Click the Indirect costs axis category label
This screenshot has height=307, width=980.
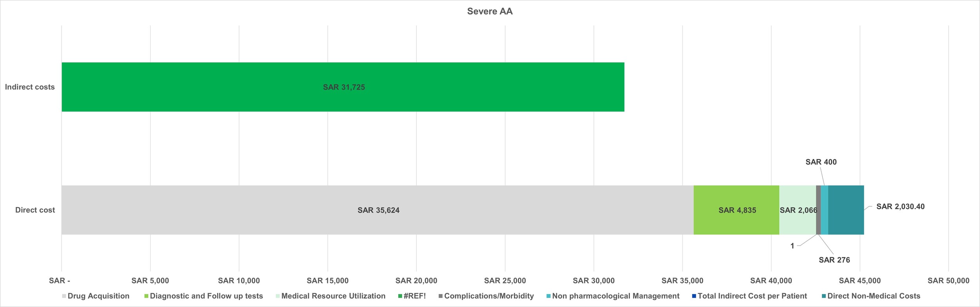pos(30,87)
